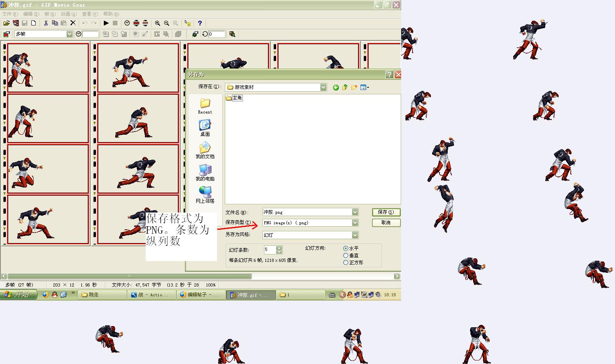This screenshot has height=364, width=615.
Task: Open the 文件 menu
Action: pyautogui.click(x=10, y=14)
